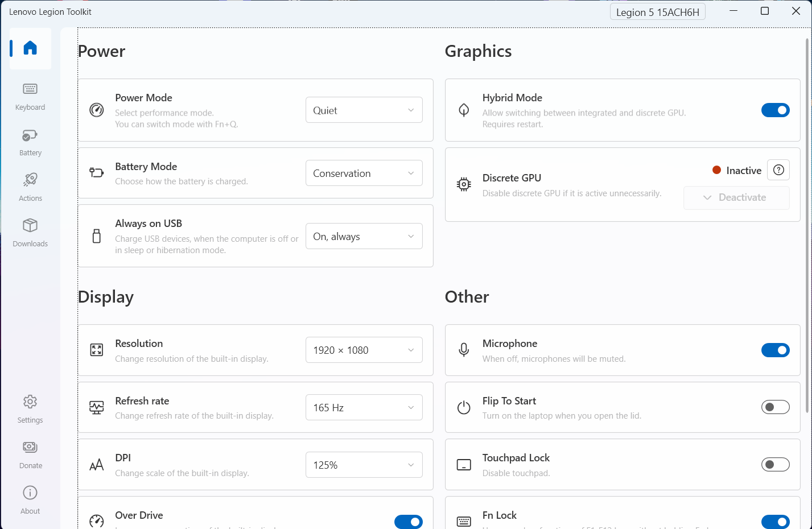Viewport: 812px width, 529px height.
Task: Click the Actions label in sidebar
Action: coord(30,198)
